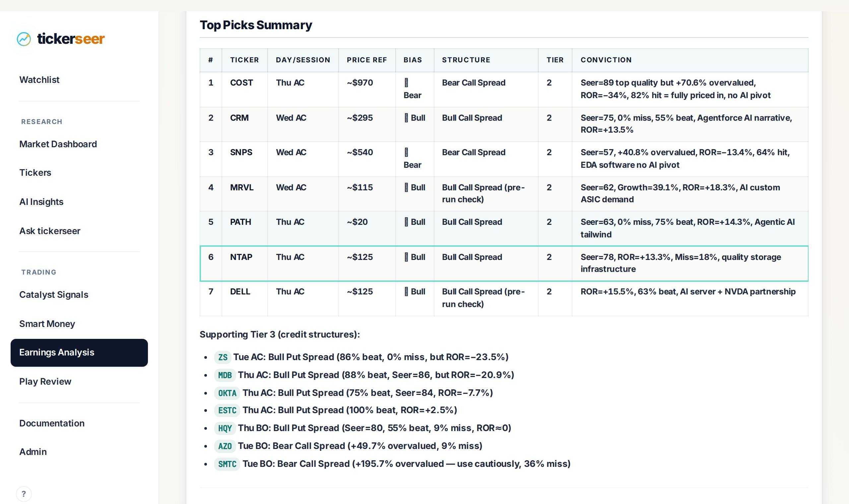The image size is (849, 504).
Task: Click the ~$970 price reference
Action: pyautogui.click(x=359, y=83)
